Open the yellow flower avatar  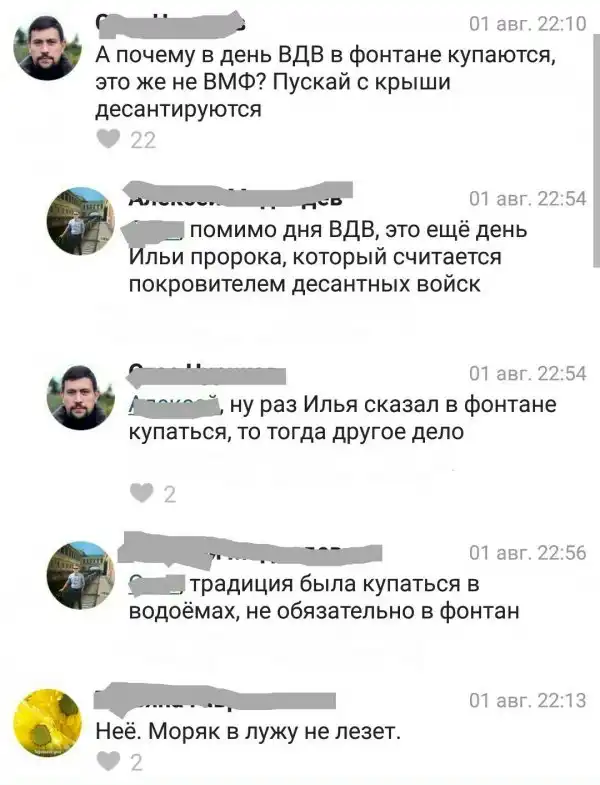48,723
